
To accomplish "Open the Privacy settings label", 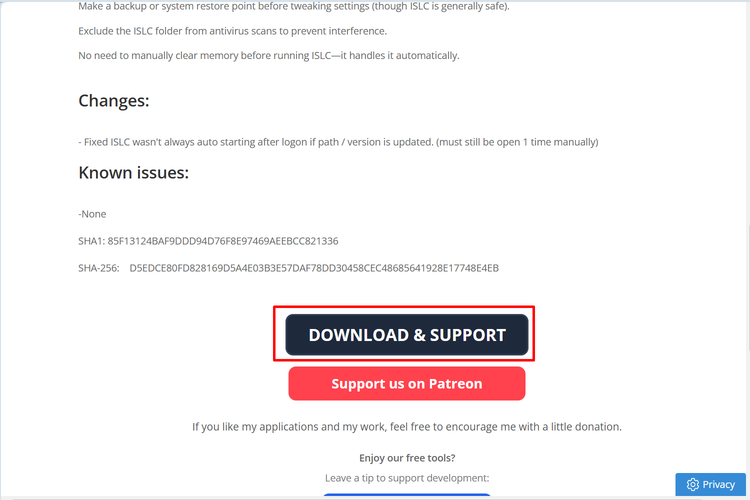I will (x=718, y=484).
